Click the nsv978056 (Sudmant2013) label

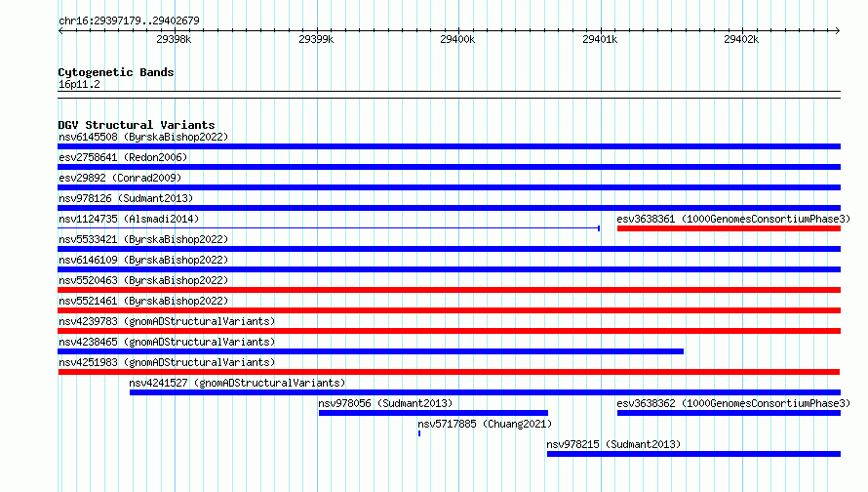click(x=385, y=403)
